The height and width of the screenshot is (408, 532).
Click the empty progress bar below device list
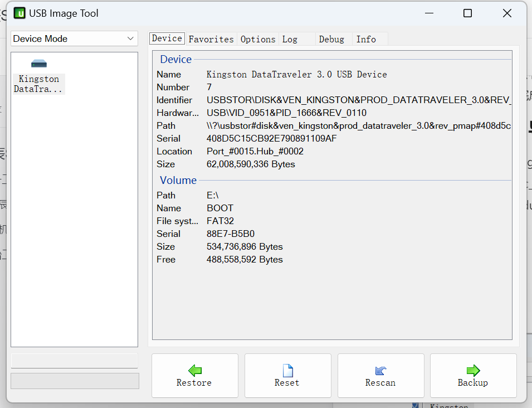coord(74,361)
